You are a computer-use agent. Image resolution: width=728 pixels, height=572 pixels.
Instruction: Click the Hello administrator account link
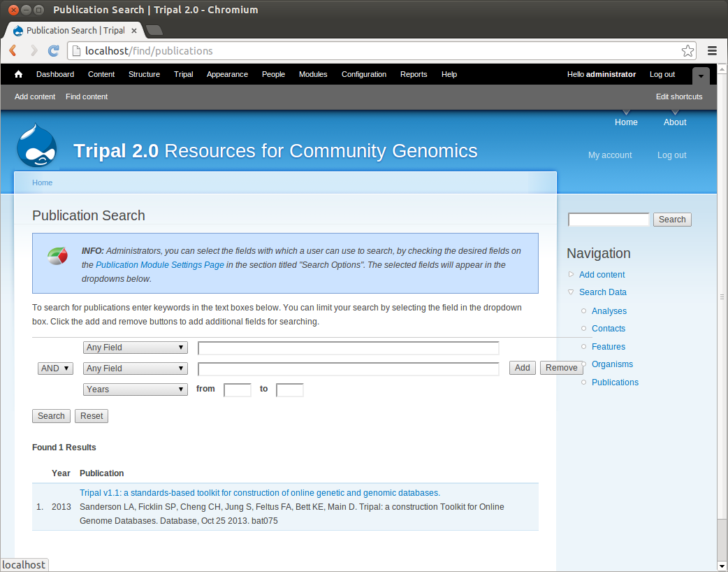pyautogui.click(x=602, y=74)
